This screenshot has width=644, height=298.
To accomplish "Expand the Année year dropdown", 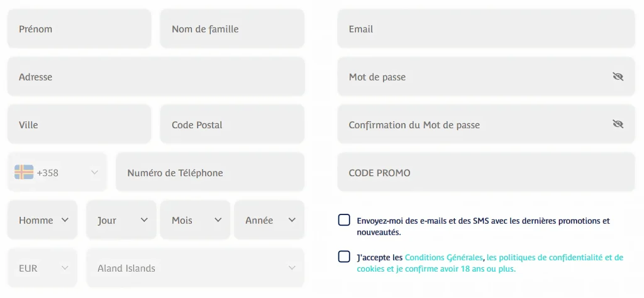I will (269, 220).
